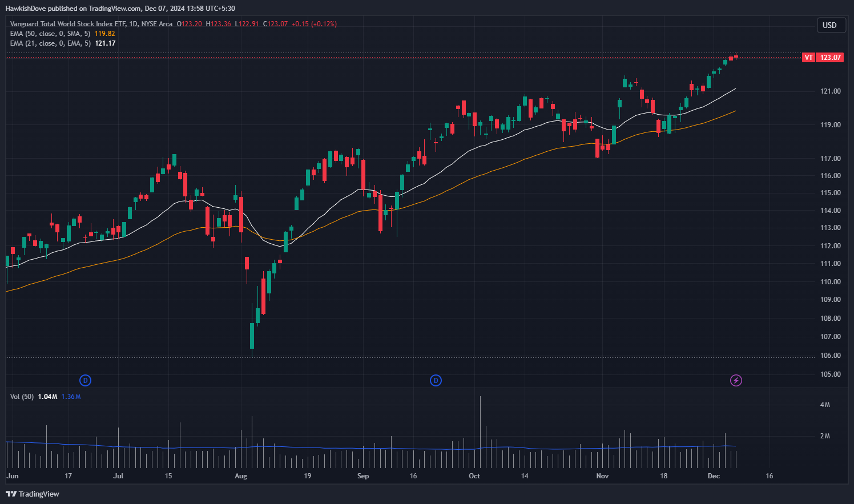The height and width of the screenshot is (504, 854).
Task: Open the USD currency selector
Action: (x=830, y=25)
